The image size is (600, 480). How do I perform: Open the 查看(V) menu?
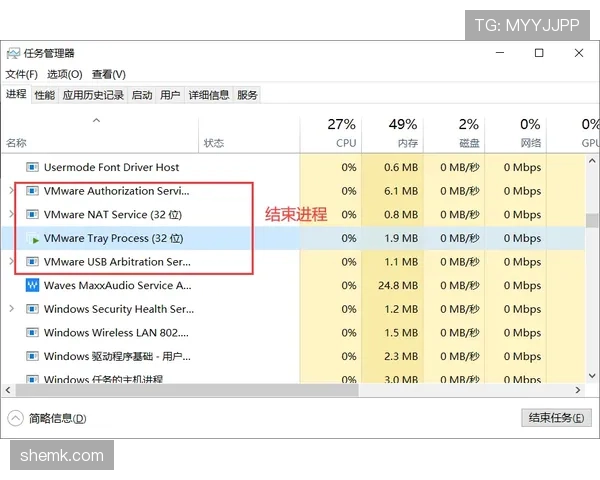[109, 74]
